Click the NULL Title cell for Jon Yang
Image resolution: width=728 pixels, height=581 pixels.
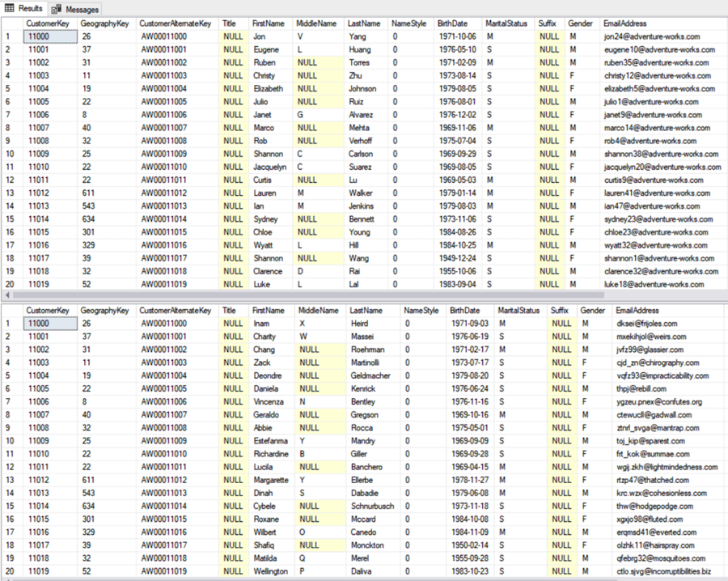233,36
